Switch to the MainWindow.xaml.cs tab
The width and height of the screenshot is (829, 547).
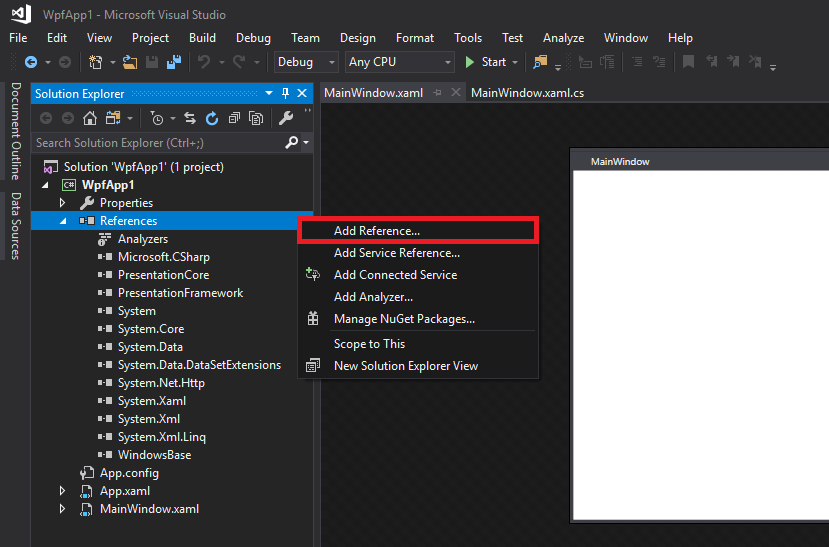pyautogui.click(x=527, y=93)
